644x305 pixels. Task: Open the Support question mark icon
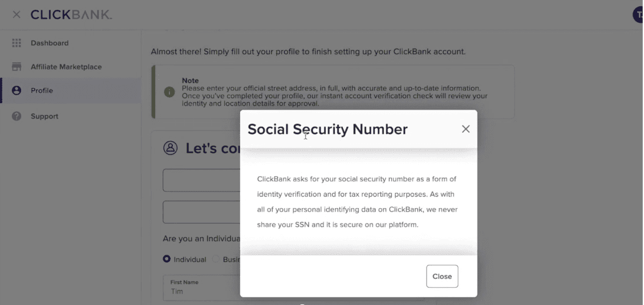coord(17,116)
